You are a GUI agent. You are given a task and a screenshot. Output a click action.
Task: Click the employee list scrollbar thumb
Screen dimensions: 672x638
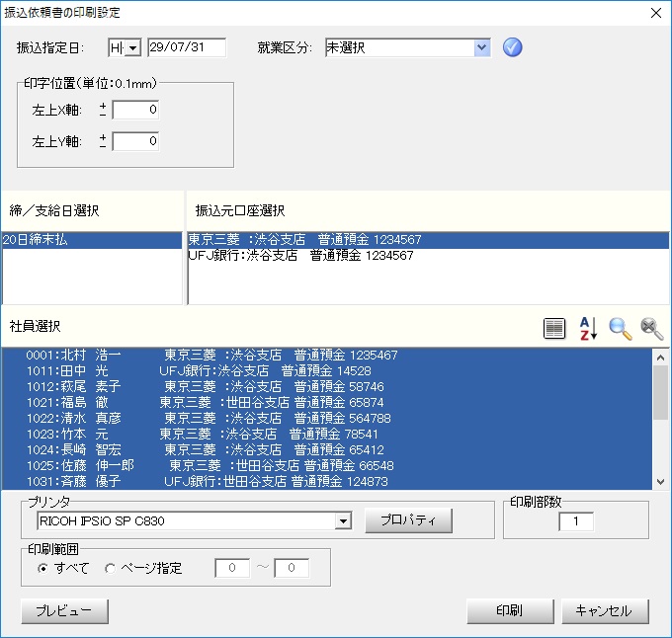tap(660, 392)
